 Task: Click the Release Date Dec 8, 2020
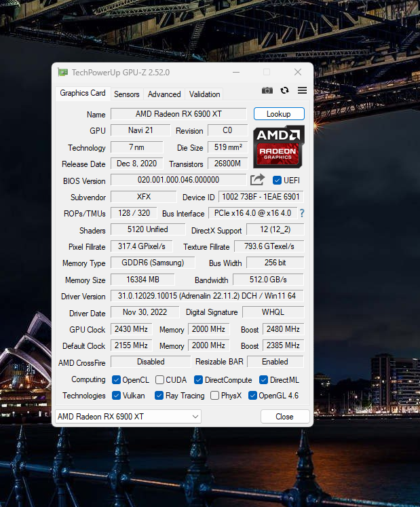(x=137, y=164)
